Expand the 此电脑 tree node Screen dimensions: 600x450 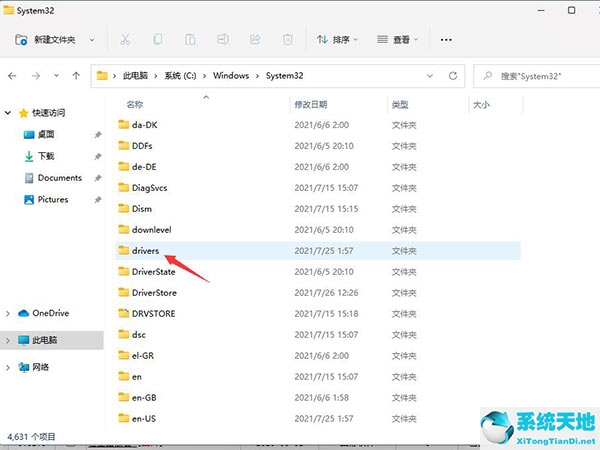point(8,340)
